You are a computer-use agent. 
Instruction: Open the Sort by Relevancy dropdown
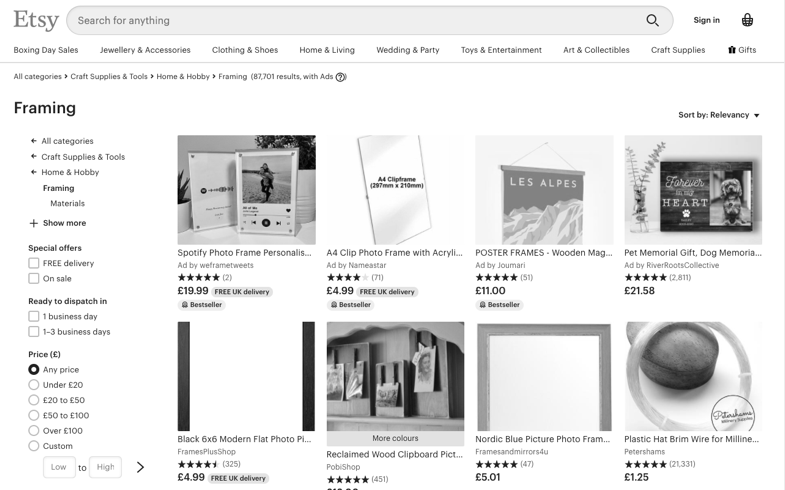point(719,115)
